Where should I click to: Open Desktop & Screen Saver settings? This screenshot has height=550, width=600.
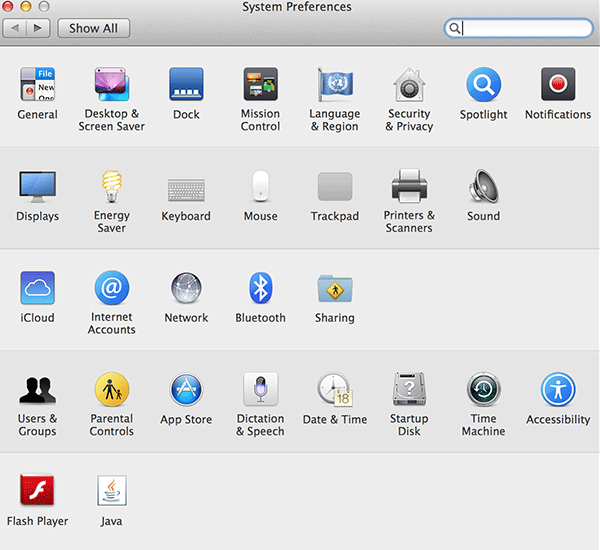click(x=112, y=86)
